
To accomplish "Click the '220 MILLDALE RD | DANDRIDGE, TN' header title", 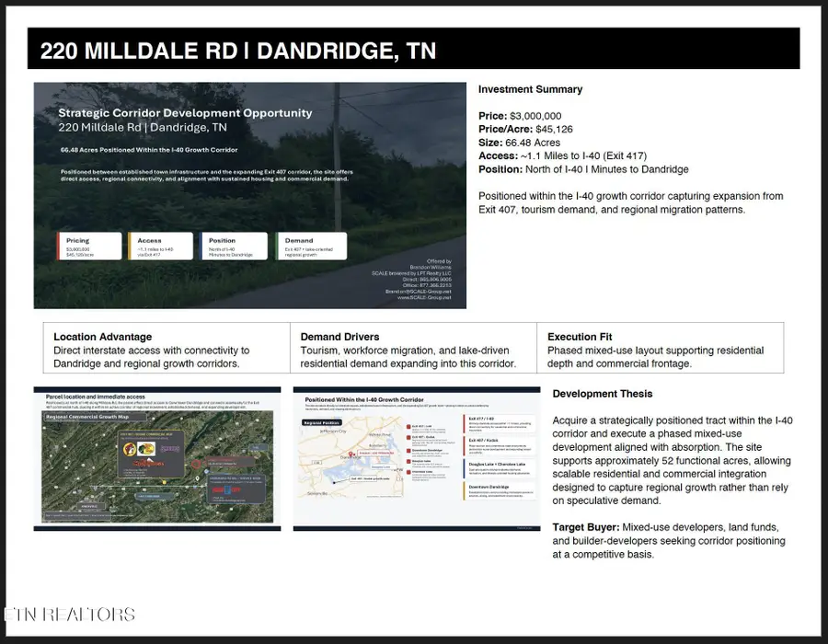I will point(238,51).
